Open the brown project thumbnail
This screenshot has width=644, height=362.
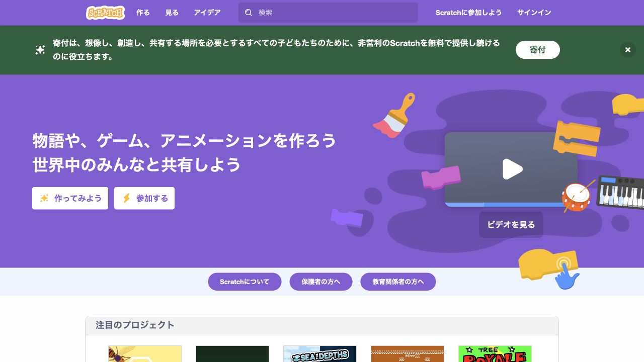(x=407, y=354)
